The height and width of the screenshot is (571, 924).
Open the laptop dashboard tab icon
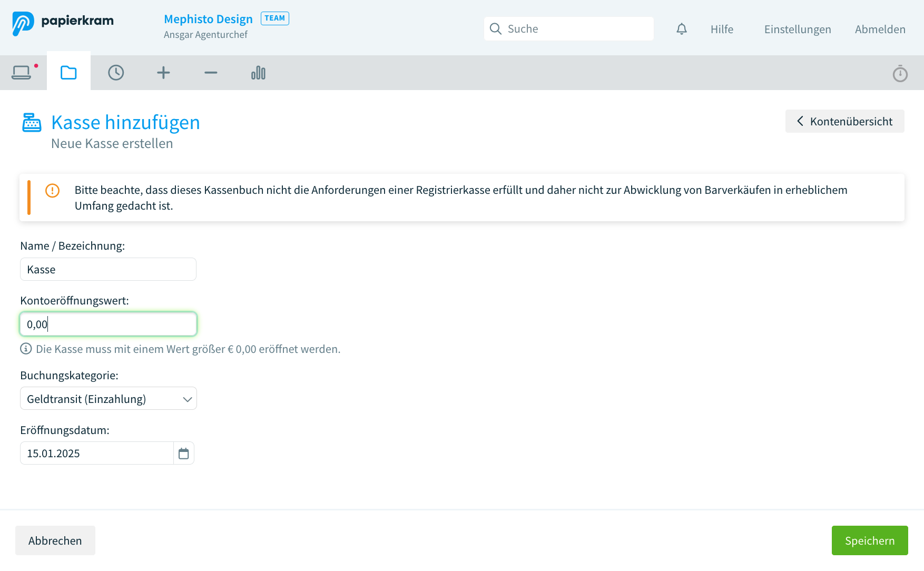[22, 73]
